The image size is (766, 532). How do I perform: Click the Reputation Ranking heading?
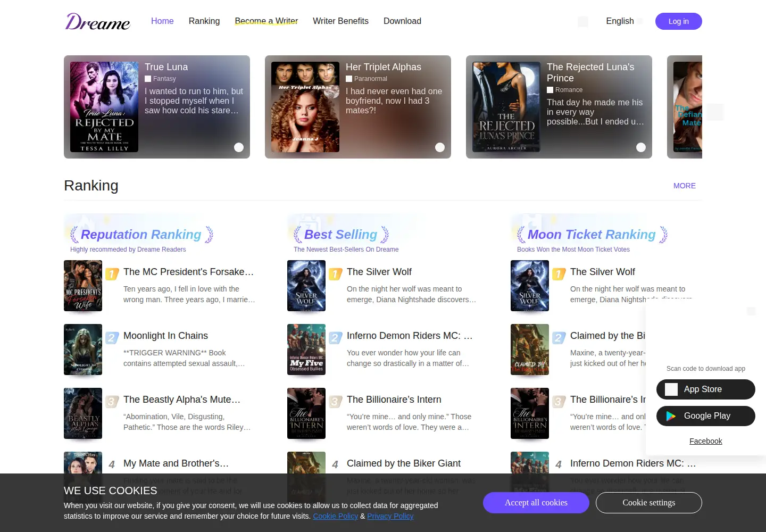141,235
